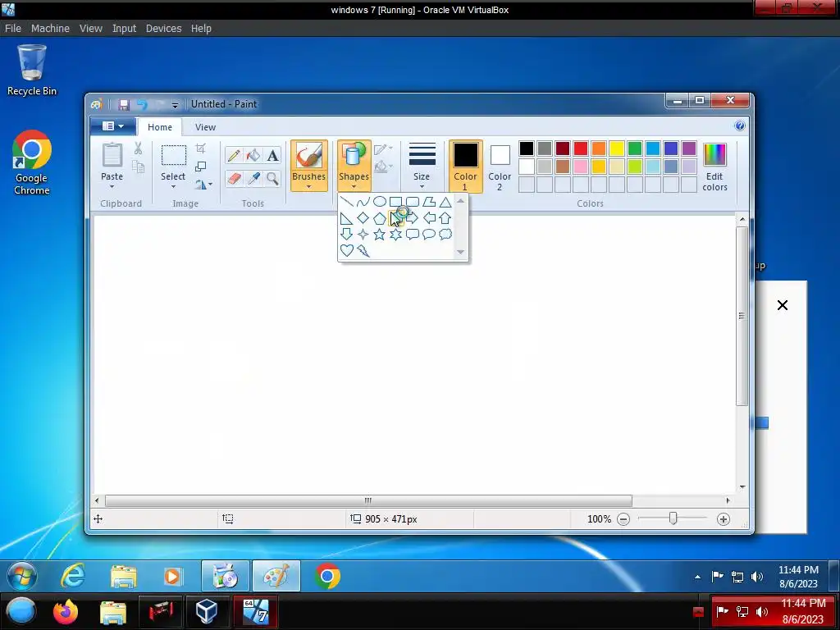Choose the Six-point star shape
This screenshot has width=840, height=630.
click(x=396, y=235)
